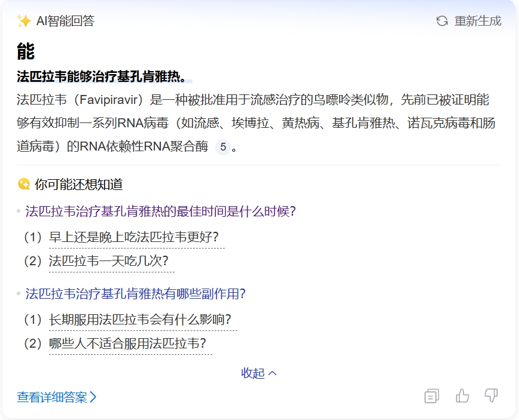The height and width of the screenshot is (420, 519).
Task: Click the regenerate refresh icon
Action: (442, 21)
